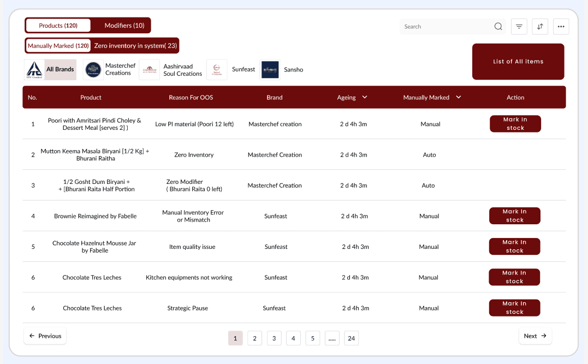Expand the hidden pages ellipsis in pagination
The height and width of the screenshot is (364, 588).
332,338
